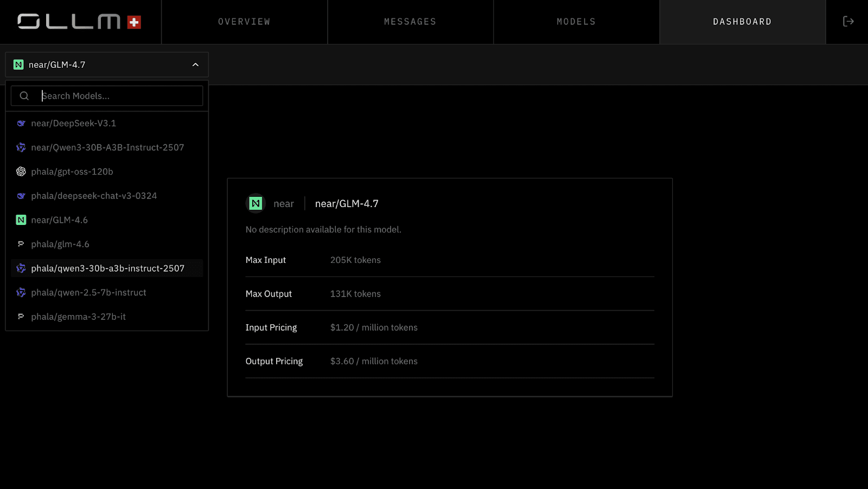Switch to the Dashboard tab
868x489 pixels.
tap(742, 22)
